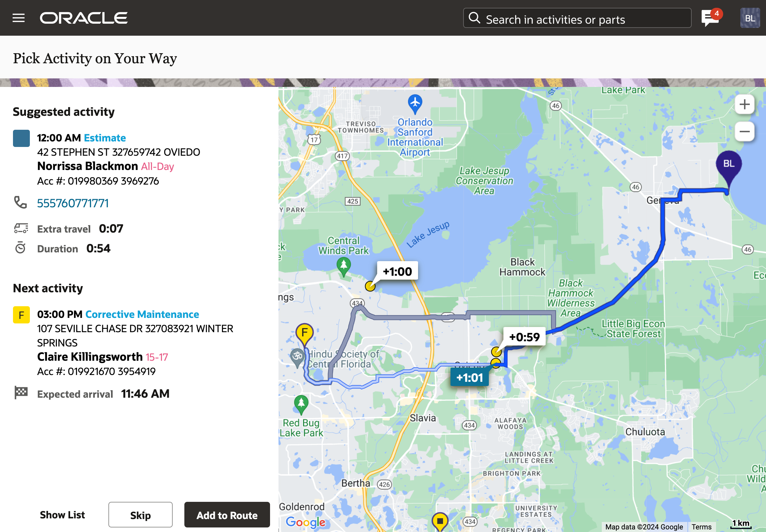Viewport: 766px width, 532px height.
Task: Open the Corrective Maintenance activity link
Action: (x=142, y=314)
